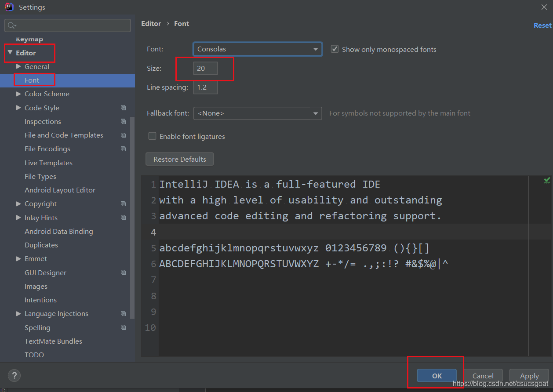The width and height of the screenshot is (553, 392).
Task: Expand the Color Scheme node
Action: tap(18, 94)
